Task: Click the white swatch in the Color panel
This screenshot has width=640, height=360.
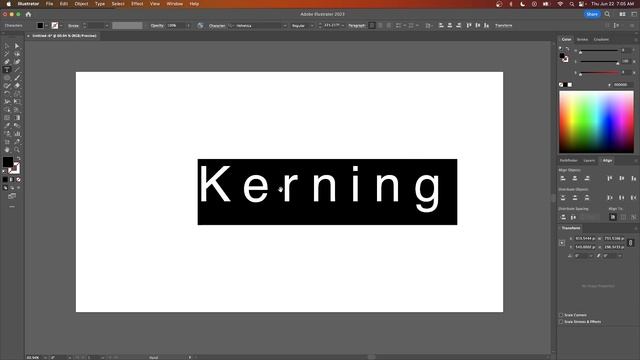Action: pyautogui.click(x=570, y=84)
